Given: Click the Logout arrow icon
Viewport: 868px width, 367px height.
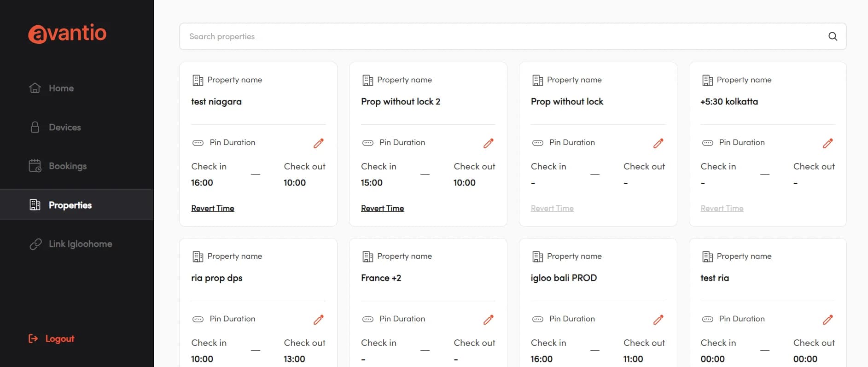Looking at the screenshot, I should (33, 339).
